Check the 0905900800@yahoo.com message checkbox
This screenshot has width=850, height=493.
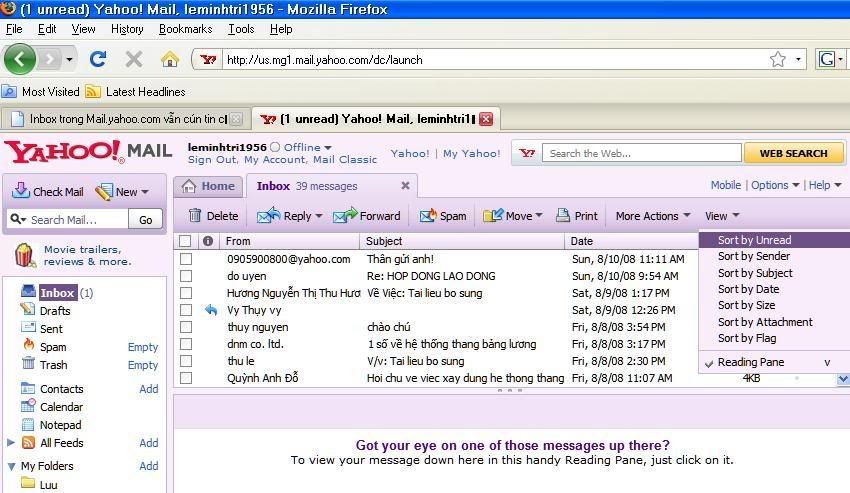(x=186, y=259)
